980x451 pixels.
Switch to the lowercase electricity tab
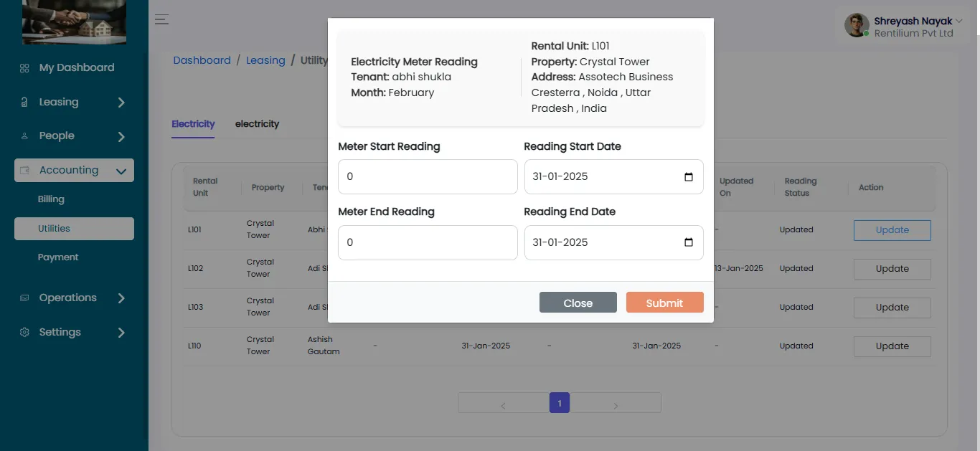point(257,124)
